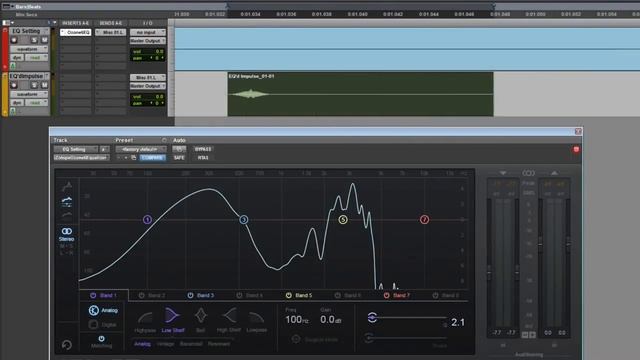This screenshot has width=640, height=360.
Task: Open EQ Setting track view selector dropdown
Action: (29, 49)
